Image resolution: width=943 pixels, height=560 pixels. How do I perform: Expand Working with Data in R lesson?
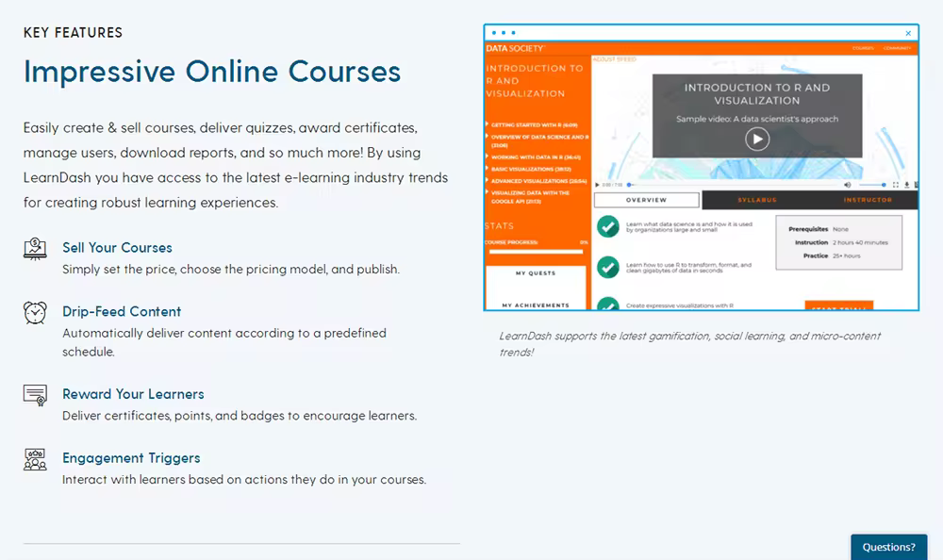point(534,157)
